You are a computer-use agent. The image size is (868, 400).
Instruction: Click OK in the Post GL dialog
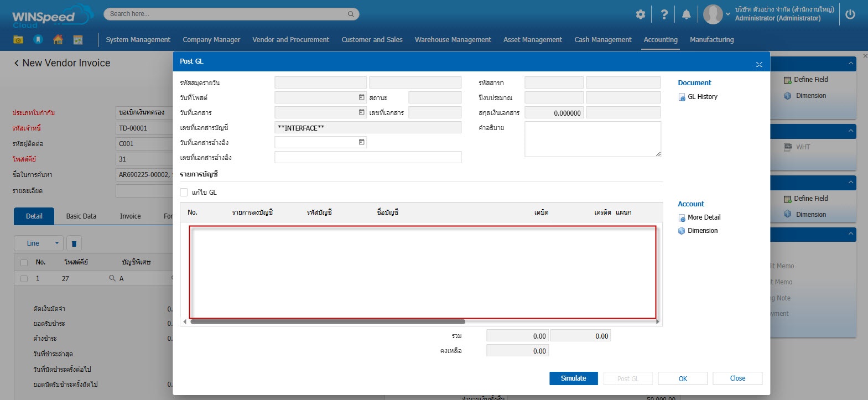682,379
